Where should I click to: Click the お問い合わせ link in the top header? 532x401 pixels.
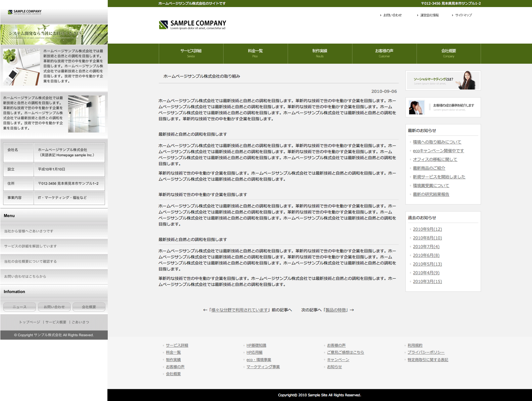(x=392, y=15)
